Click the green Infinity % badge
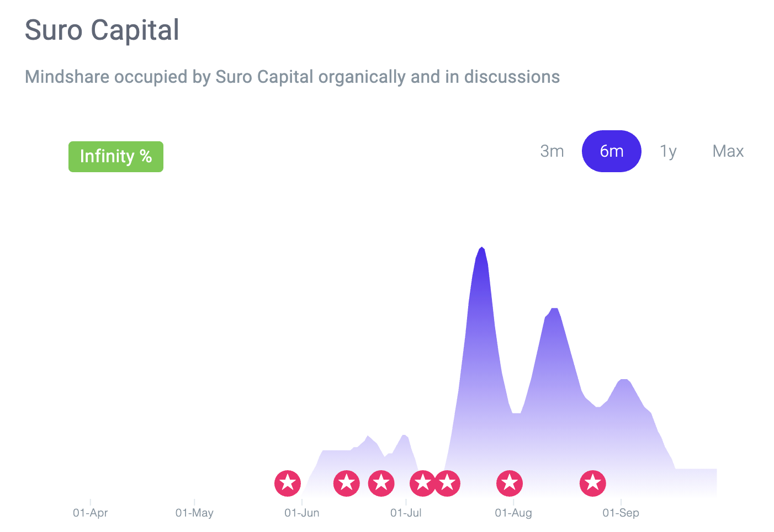This screenshot has height=532, width=774. tap(116, 157)
